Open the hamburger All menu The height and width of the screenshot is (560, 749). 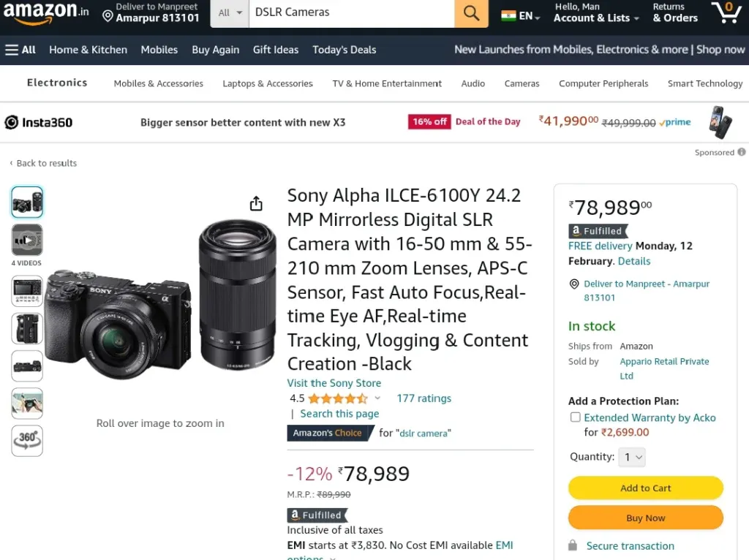[x=20, y=50]
